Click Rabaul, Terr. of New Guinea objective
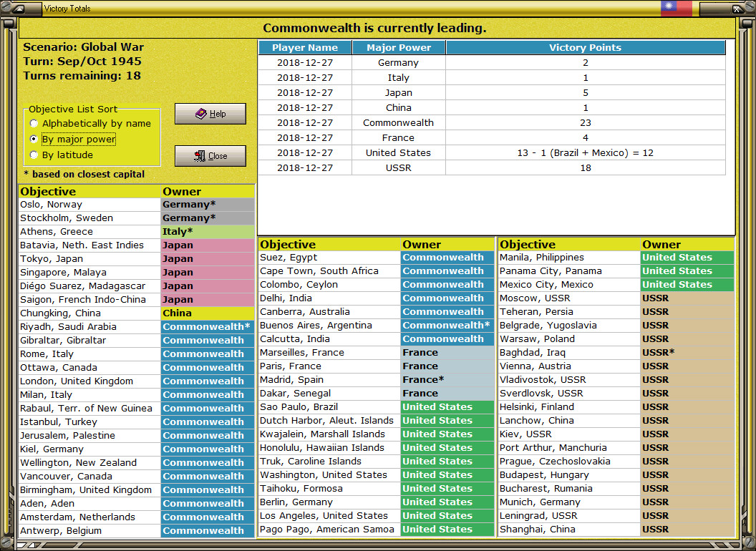 [x=89, y=409]
